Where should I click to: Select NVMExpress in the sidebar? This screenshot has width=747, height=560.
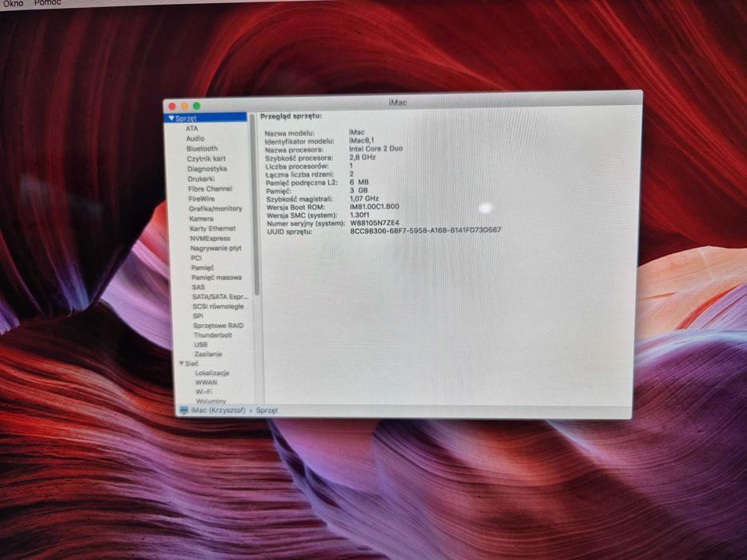tap(210, 238)
